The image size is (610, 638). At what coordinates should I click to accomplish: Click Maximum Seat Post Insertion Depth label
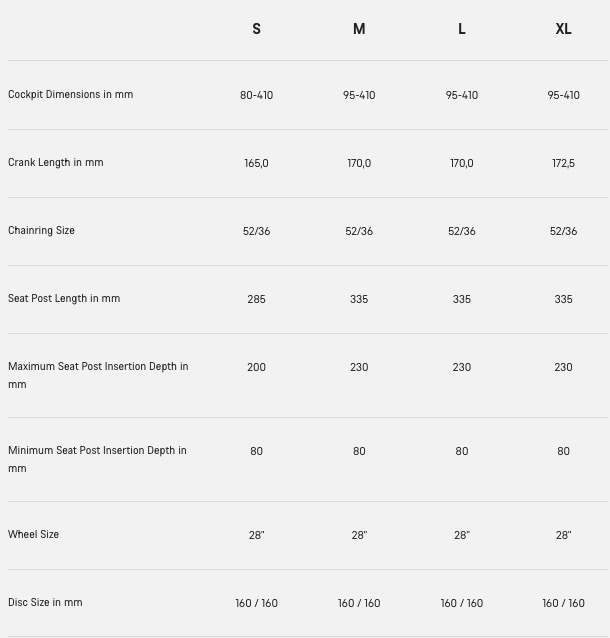coord(98,375)
